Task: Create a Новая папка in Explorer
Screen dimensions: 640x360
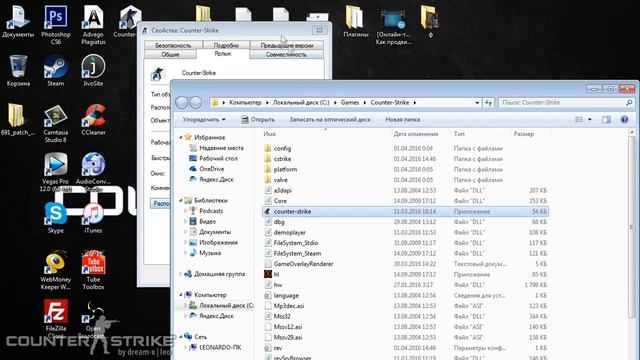Action: 402,119
